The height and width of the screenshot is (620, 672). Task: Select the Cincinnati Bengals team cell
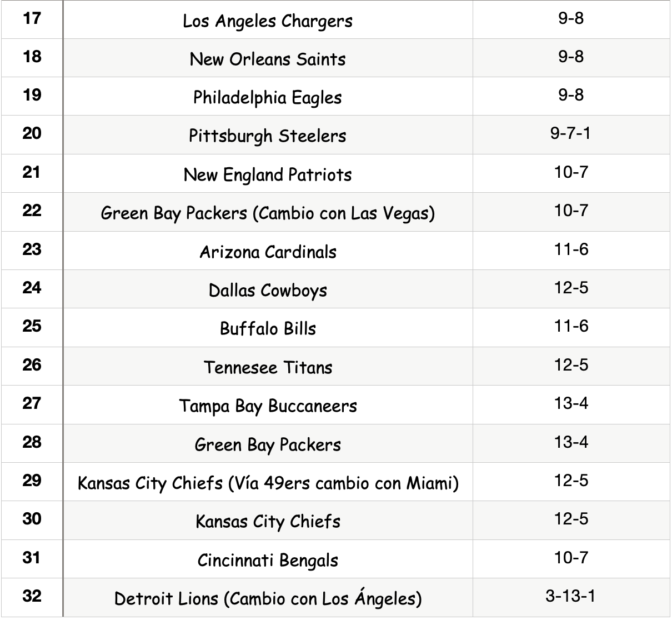click(268, 560)
